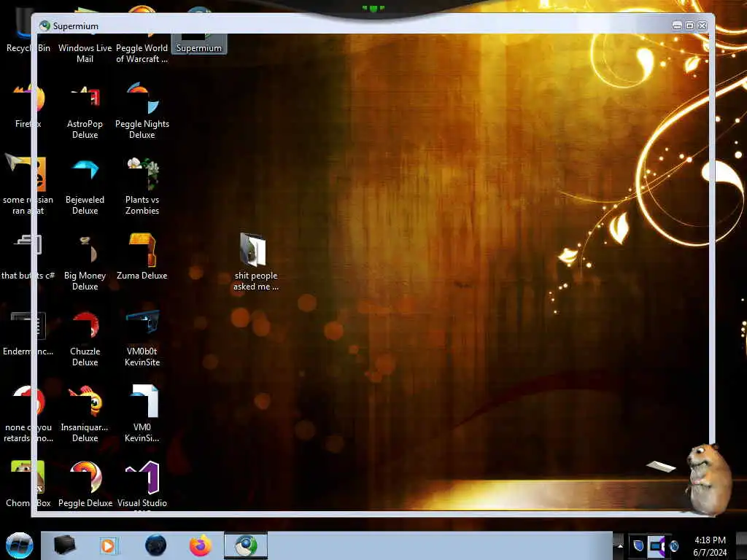Open the black folder icon on the taskbar
This screenshot has height=560, width=747.
click(65, 545)
